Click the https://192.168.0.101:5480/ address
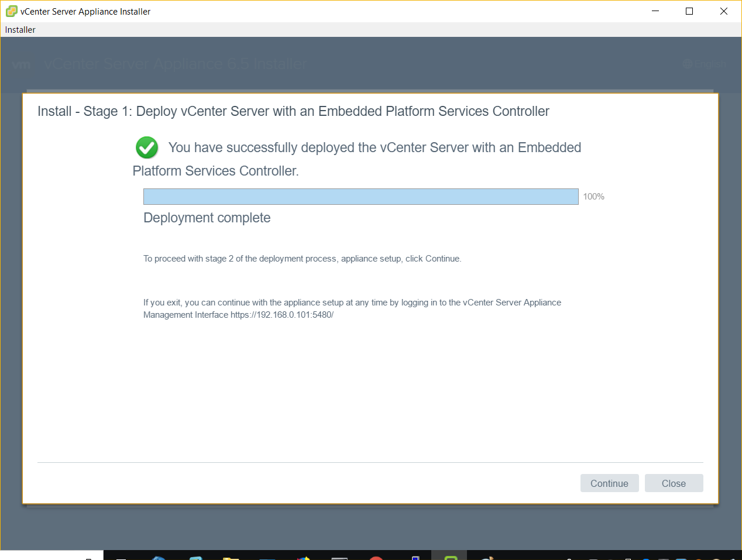Screen dimensions: 742x560 tap(282, 315)
